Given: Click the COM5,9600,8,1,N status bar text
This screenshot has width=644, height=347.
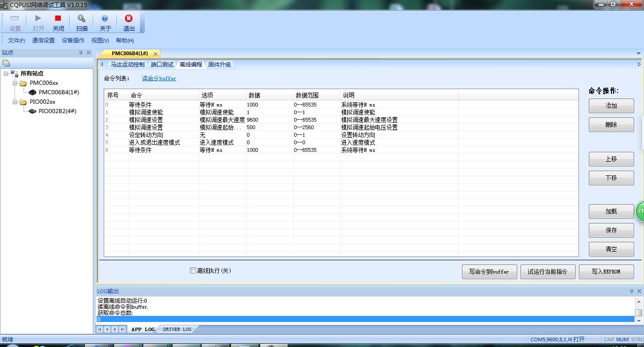Looking at the screenshot, I should 557,339.
